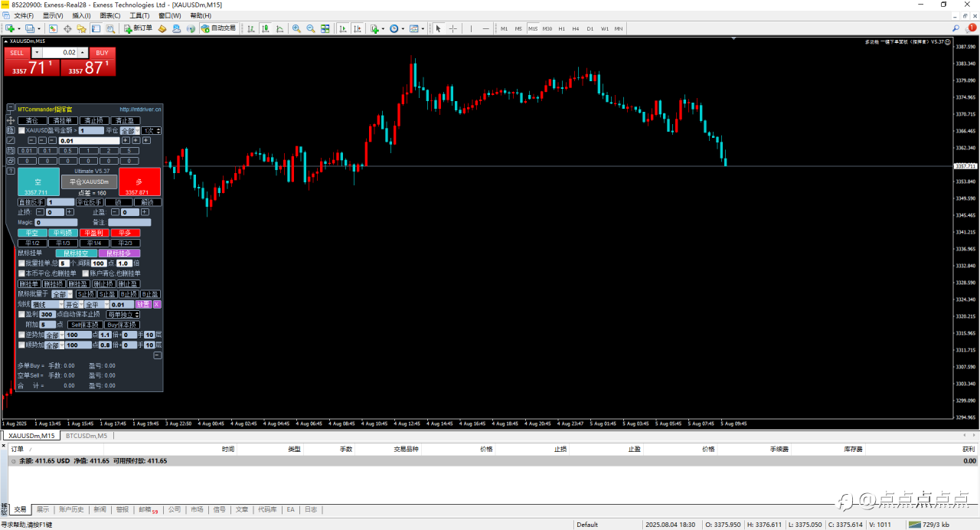980x530 pixels.
Task: Enable XAUUSD盈亏金额 checkbox
Action: (x=21, y=130)
